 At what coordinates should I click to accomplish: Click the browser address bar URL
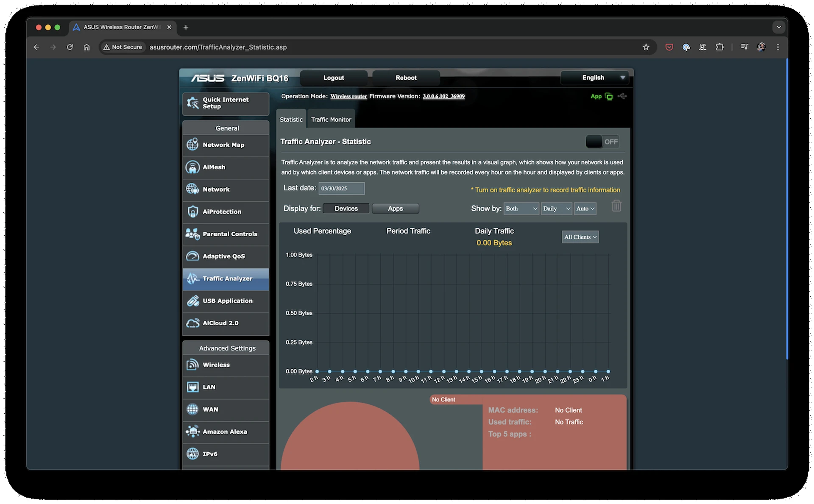(x=218, y=47)
